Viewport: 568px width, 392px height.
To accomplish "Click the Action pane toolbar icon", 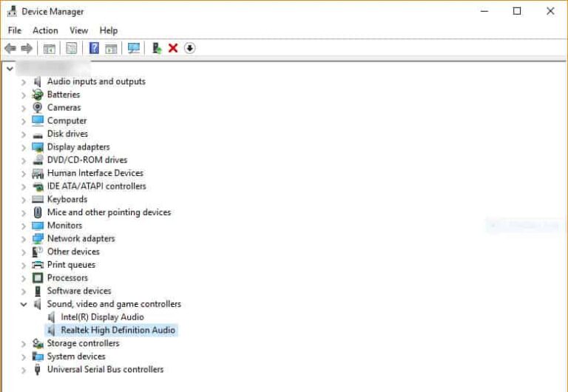I will 111,49.
